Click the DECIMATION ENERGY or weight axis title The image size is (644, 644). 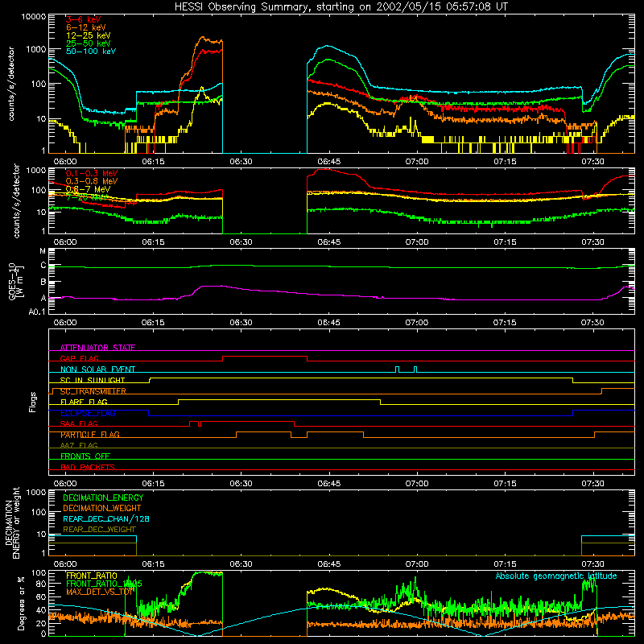pyautogui.click(x=13, y=522)
